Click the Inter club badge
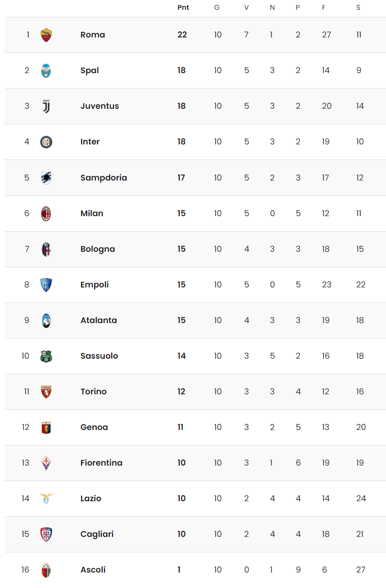The height and width of the screenshot is (588, 386). coord(46,142)
